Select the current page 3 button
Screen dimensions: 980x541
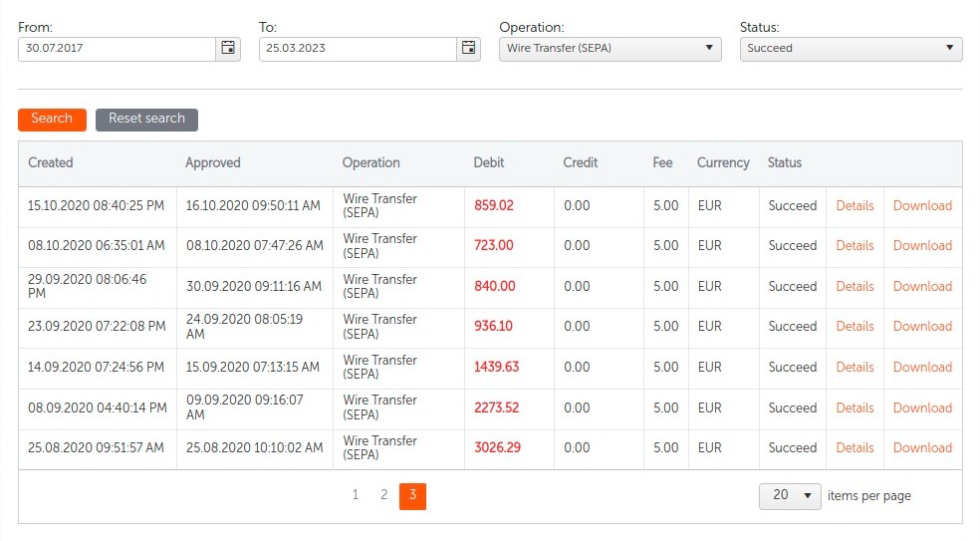pos(412,495)
